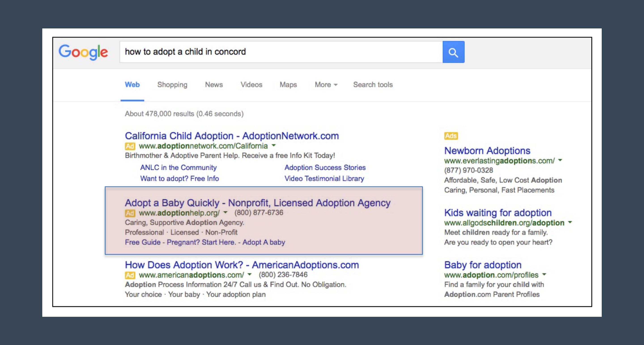Click the blue search magnifier button
The height and width of the screenshot is (345, 644).
[453, 52]
